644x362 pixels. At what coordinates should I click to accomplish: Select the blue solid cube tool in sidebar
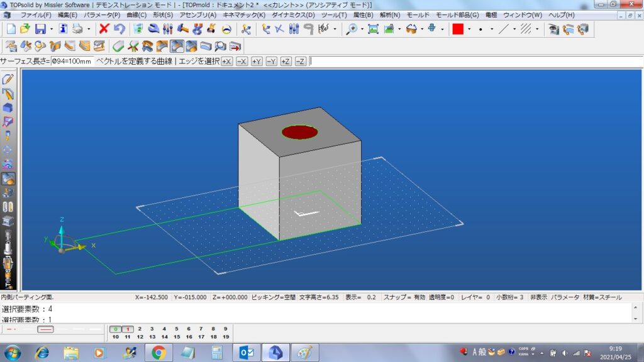tap(8, 107)
